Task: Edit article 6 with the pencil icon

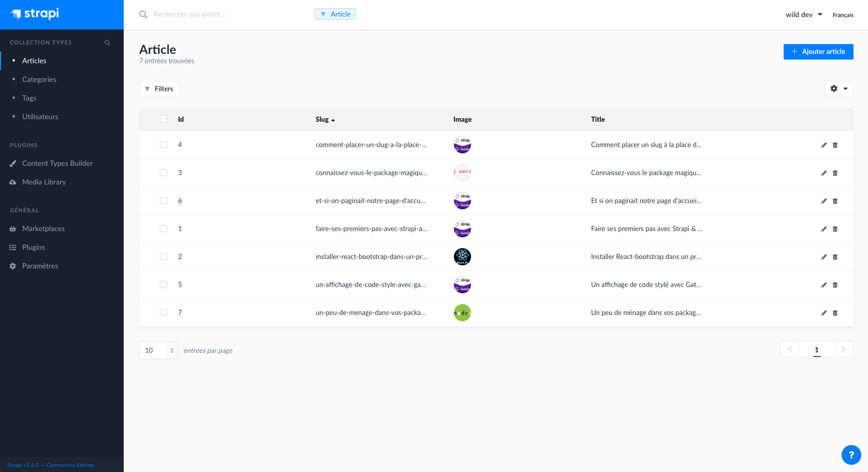Action: click(824, 201)
